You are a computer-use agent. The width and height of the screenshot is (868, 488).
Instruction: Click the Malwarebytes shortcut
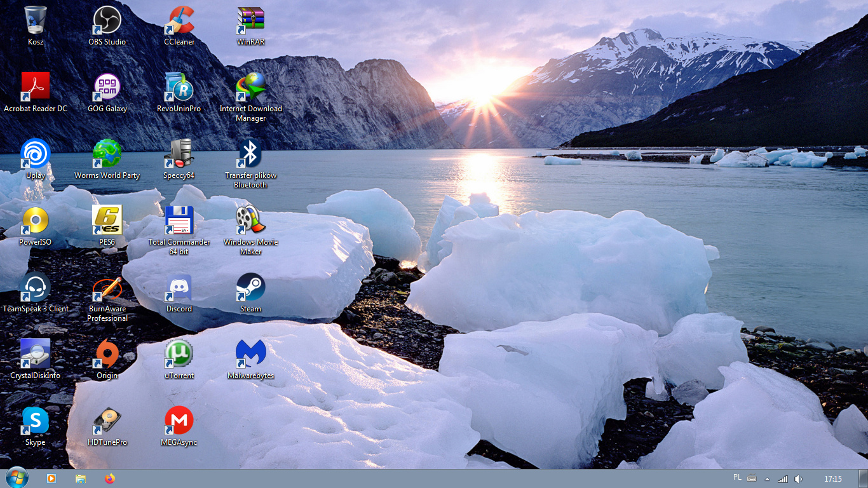[250, 354]
